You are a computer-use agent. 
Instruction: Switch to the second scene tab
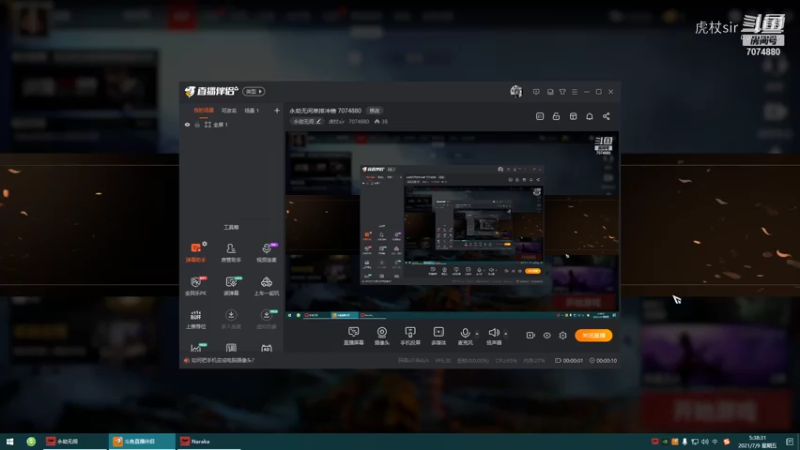click(x=229, y=111)
